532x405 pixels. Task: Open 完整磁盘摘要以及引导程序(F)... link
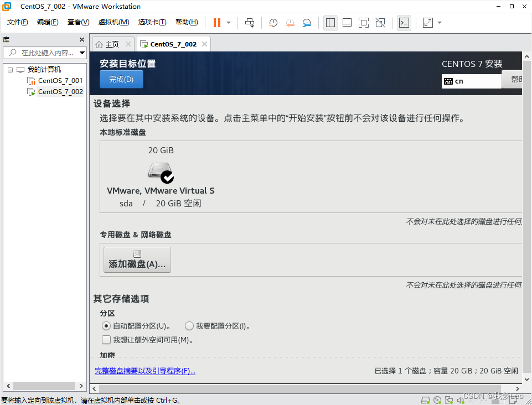[145, 371]
